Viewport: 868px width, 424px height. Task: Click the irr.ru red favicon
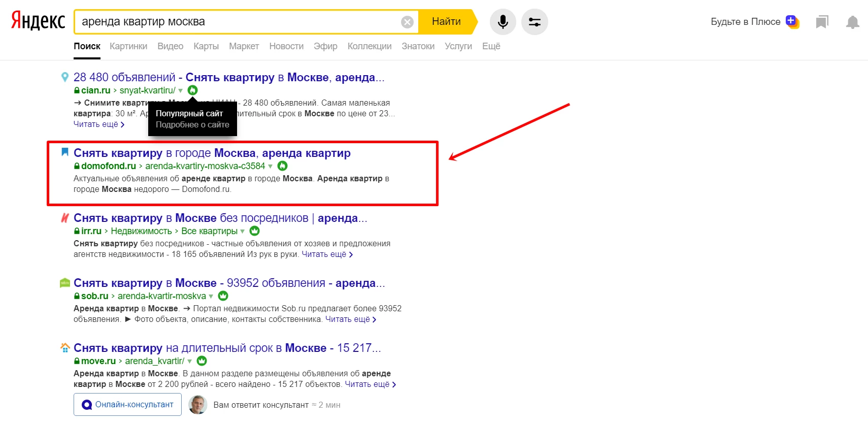[x=64, y=218]
